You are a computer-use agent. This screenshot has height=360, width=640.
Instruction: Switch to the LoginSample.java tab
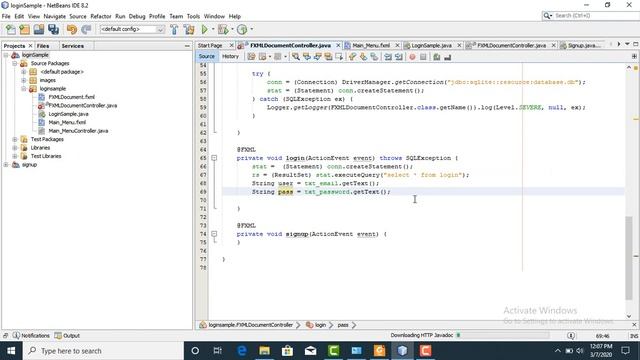point(431,45)
